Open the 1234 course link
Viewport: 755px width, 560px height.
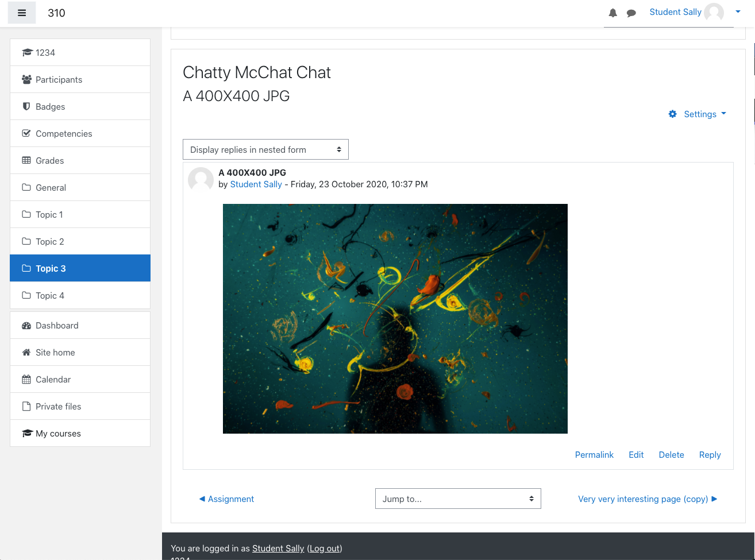pyautogui.click(x=80, y=52)
